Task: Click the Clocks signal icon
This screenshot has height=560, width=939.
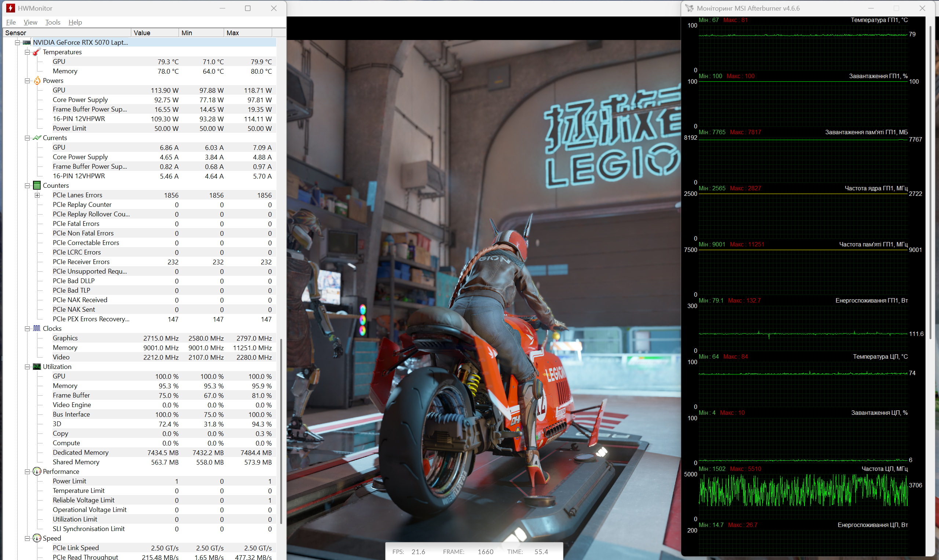Action: point(37,328)
